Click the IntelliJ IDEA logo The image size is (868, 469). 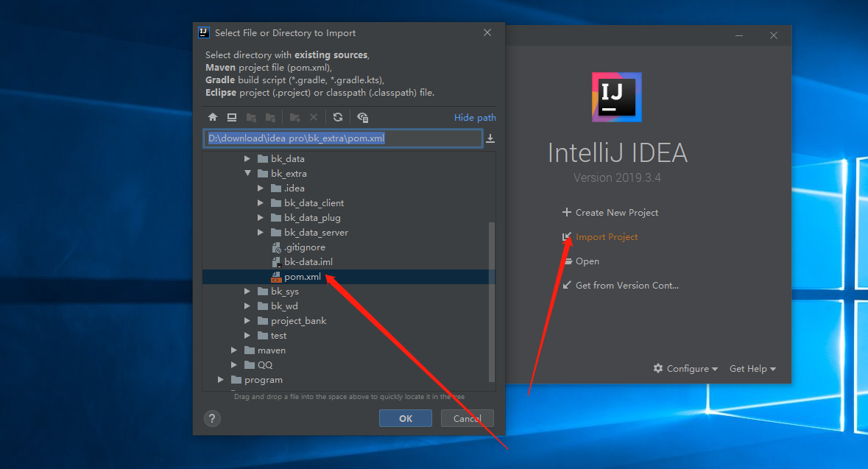(x=617, y=97)
